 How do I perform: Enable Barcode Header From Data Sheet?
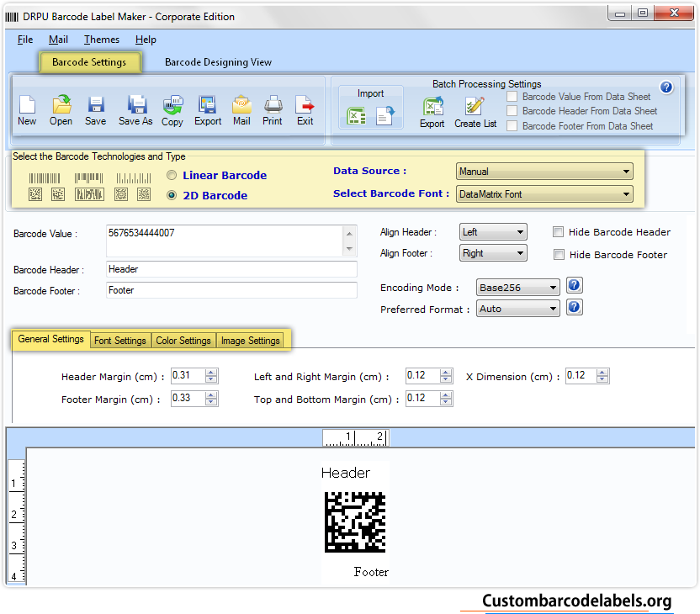pyautogui.click(x=512, y=111)
